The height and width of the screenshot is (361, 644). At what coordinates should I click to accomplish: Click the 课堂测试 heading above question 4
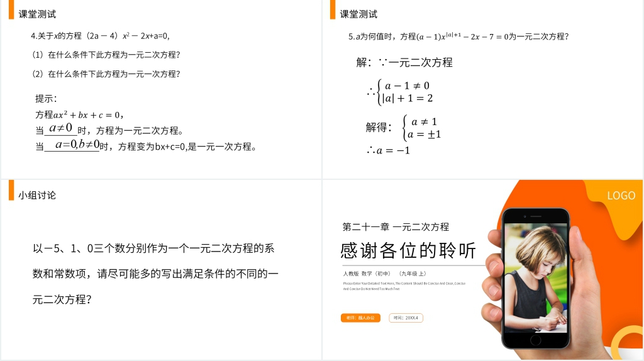coord(37,14)
